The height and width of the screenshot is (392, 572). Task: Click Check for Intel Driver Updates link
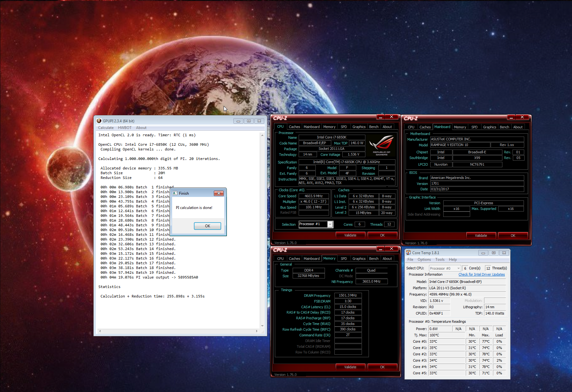click(482, 274)
